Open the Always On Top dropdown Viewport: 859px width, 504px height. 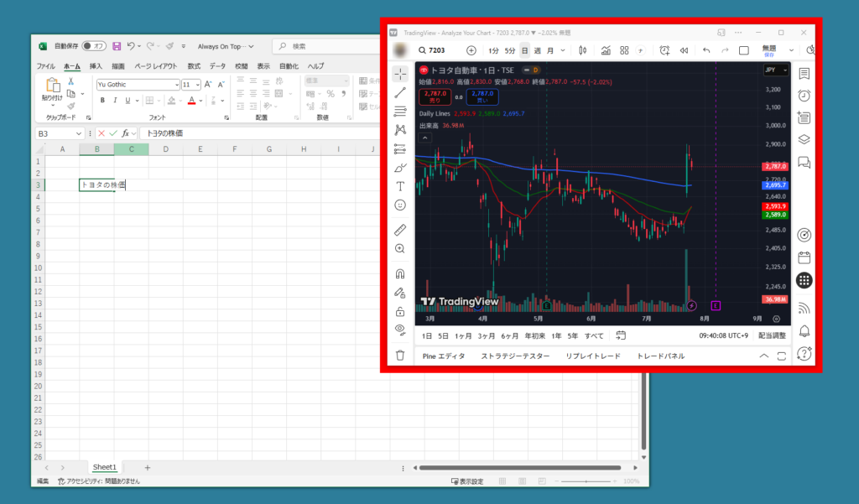(226, 47)
